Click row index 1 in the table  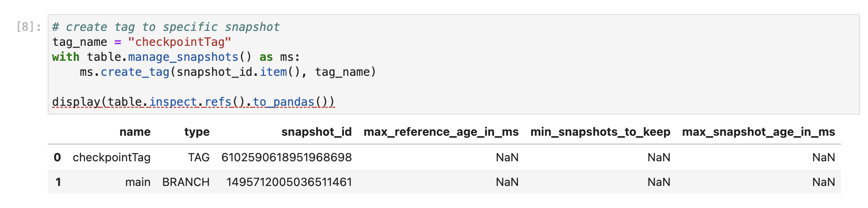58,182
